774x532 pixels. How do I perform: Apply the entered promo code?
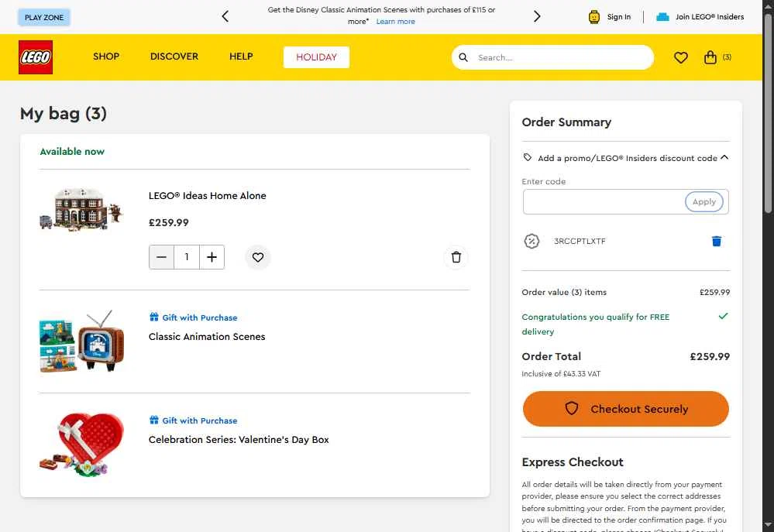[704, 202]
